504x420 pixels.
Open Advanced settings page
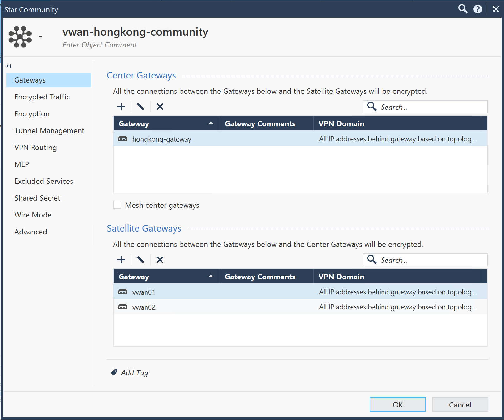click(49, 232)
